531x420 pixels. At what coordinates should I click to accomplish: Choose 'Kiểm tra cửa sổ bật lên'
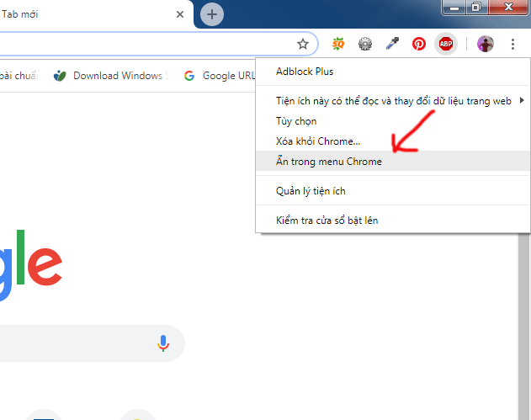pyautogui.click(x=393, y=221)
